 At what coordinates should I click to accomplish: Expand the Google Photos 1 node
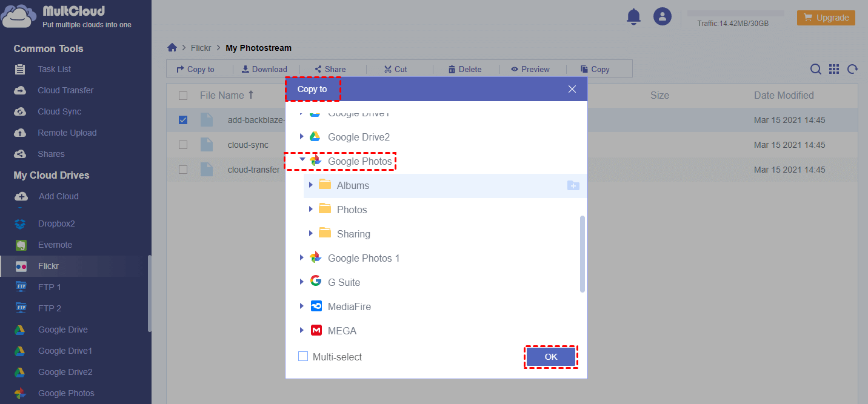[x=301, y=257]
